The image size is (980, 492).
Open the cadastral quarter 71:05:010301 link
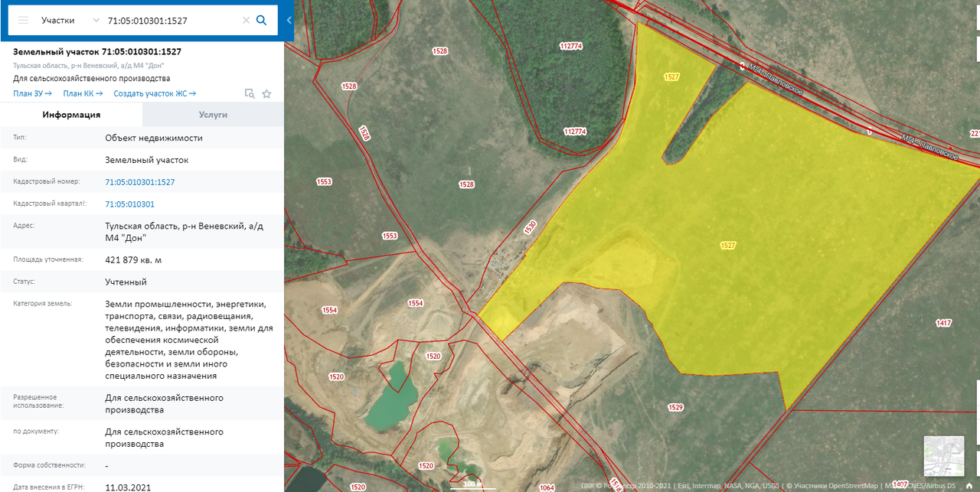coord(130,204)
